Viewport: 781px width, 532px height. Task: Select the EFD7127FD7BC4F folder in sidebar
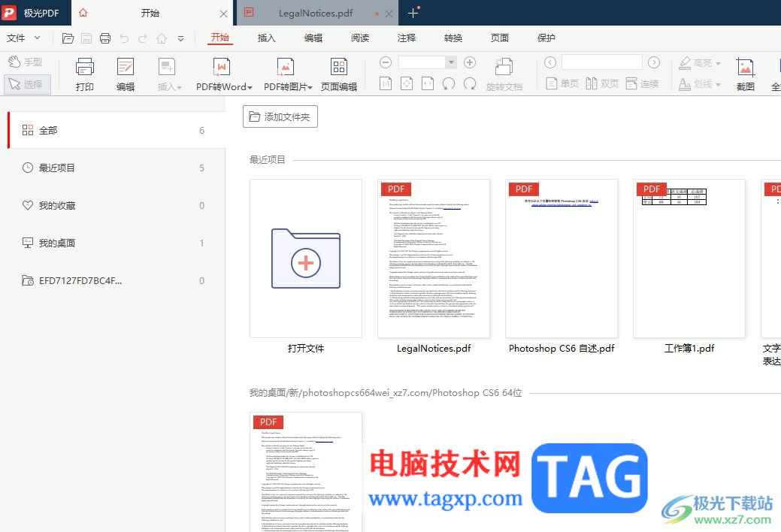point(116,280)
